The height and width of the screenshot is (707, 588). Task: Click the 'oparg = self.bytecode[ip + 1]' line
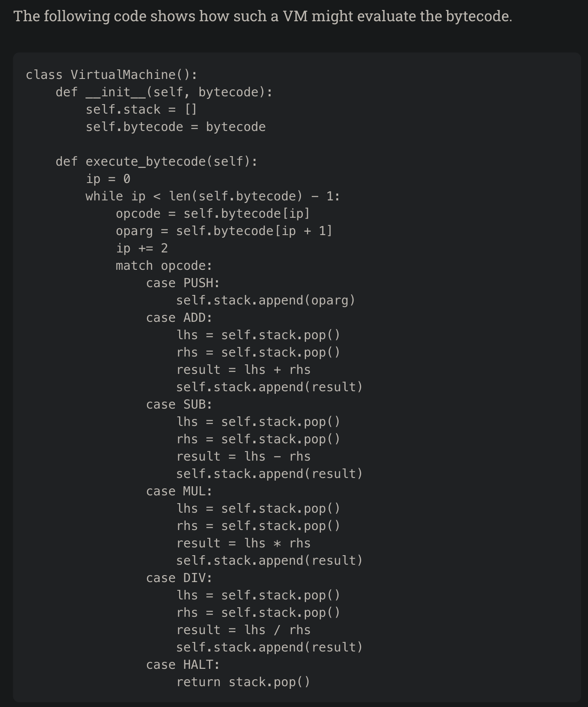pyautogui.click(x=224, y=231)
